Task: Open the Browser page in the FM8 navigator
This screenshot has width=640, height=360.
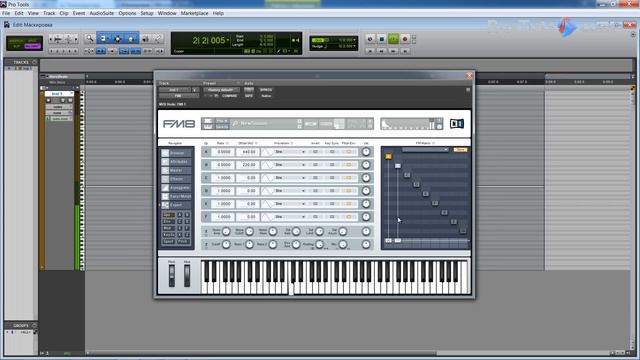Action: (x=177, y=153)
